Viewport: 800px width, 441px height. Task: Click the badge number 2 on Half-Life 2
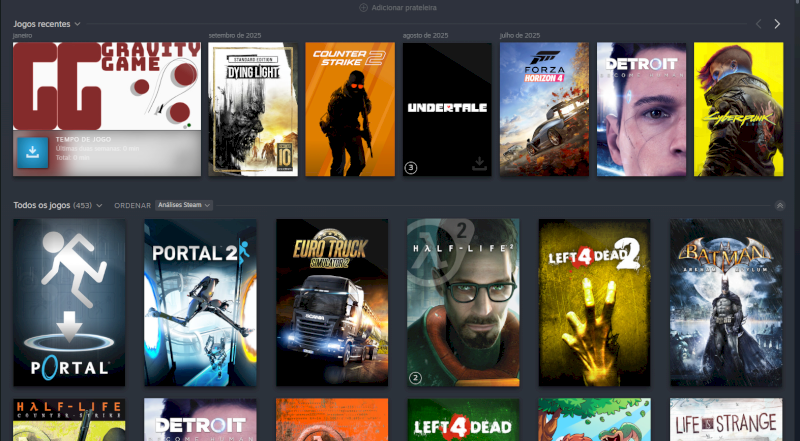click(x=415, y=378)
